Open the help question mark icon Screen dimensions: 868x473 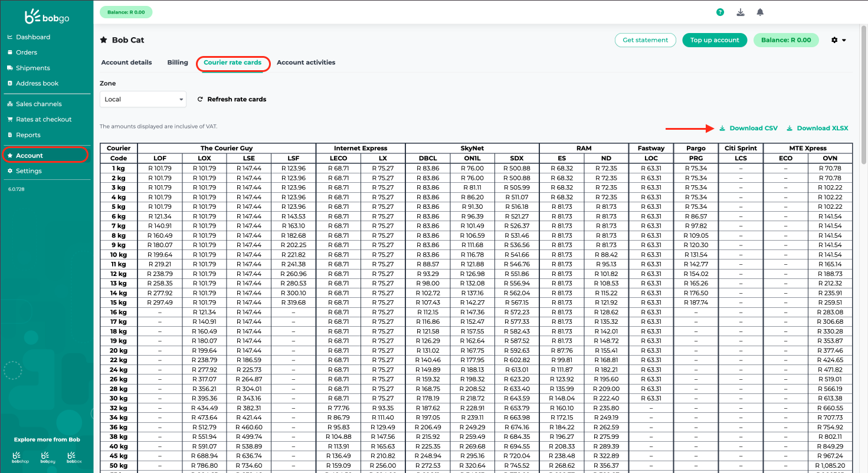coord(720,12)
